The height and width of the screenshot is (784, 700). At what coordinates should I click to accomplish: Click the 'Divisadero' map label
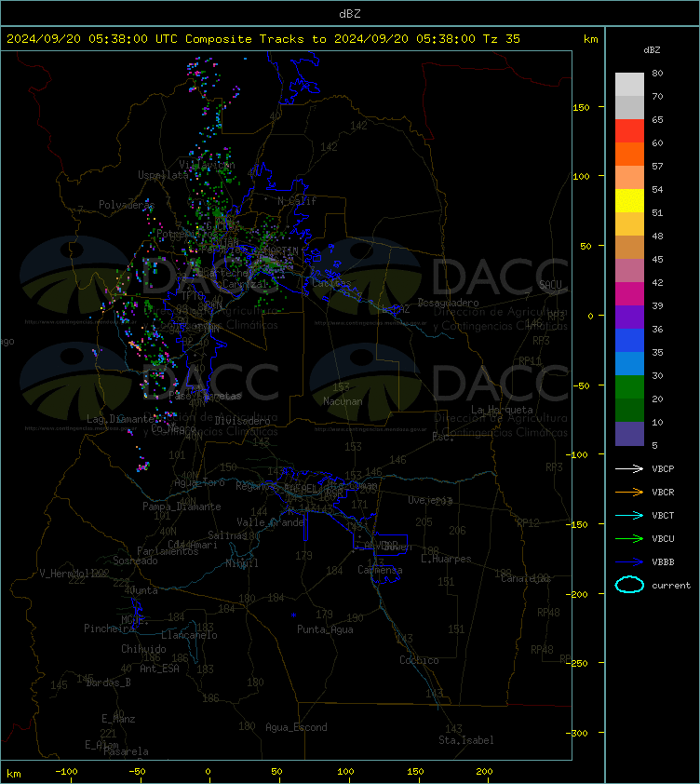click(x=243, y=421)
